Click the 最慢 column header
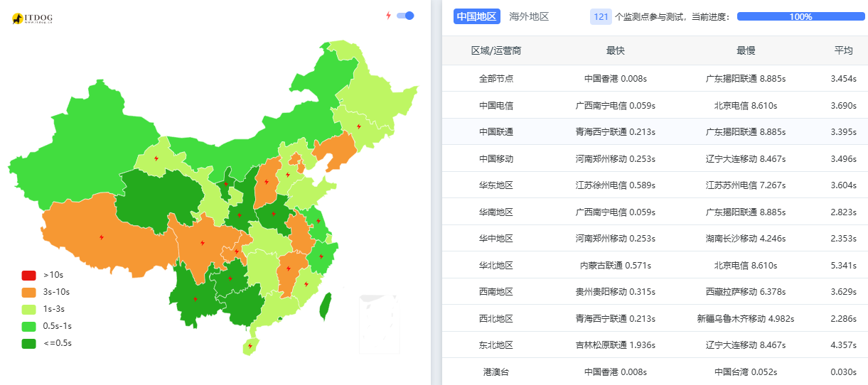 coord(746,50)
